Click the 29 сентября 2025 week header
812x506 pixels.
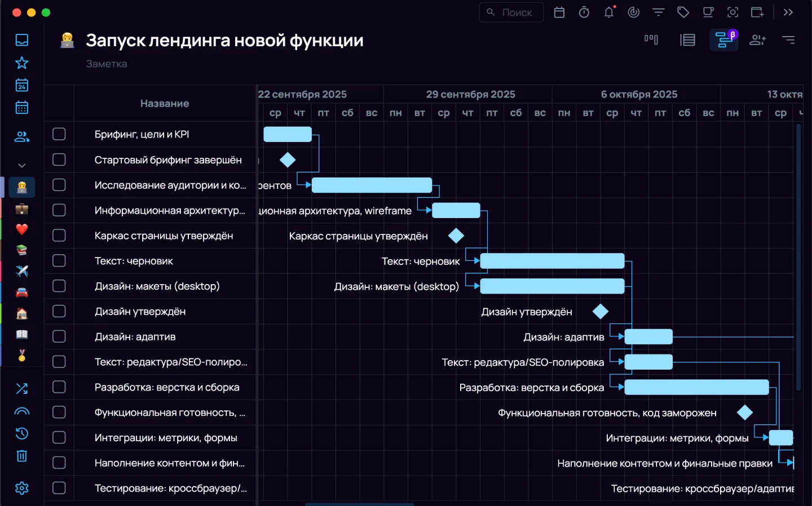pyautogui.click(x=471, y=94)
